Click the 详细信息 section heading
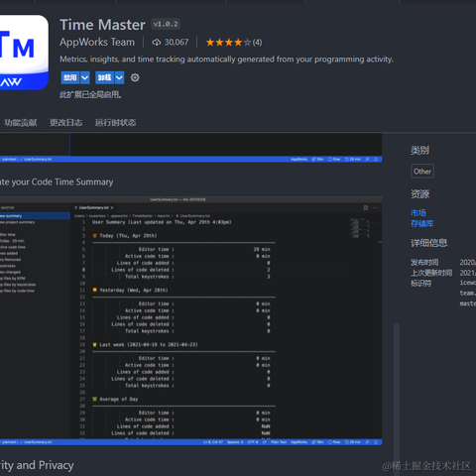 (429, 243)
